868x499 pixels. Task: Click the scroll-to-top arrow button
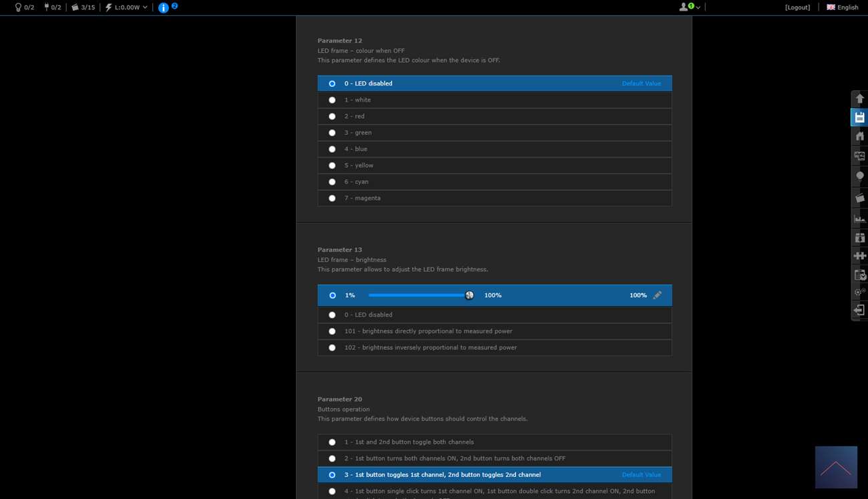836,467
